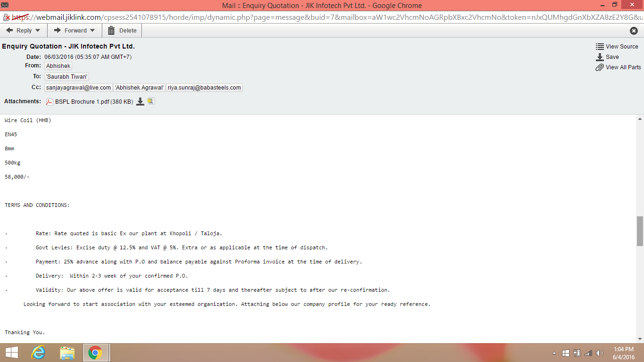644x362 pixels.
Task: Open BSPL Brochure 1.pdf attachment
Action: pyautogui.click(x=94, y=102)
